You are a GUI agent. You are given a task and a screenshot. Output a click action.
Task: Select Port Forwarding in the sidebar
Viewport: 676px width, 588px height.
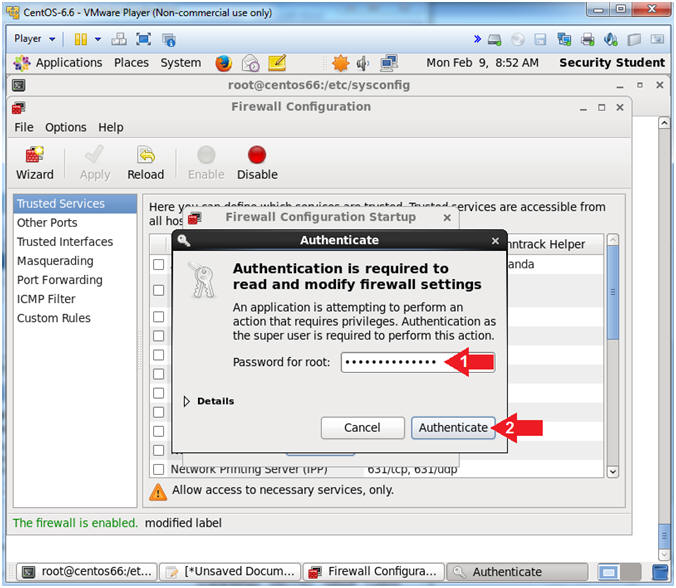click(75, 280)
